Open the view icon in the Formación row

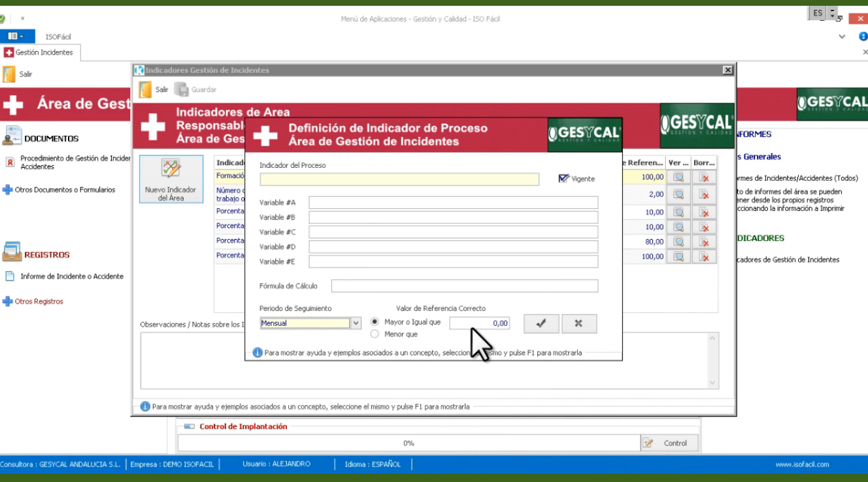click(x=678, y=177)
